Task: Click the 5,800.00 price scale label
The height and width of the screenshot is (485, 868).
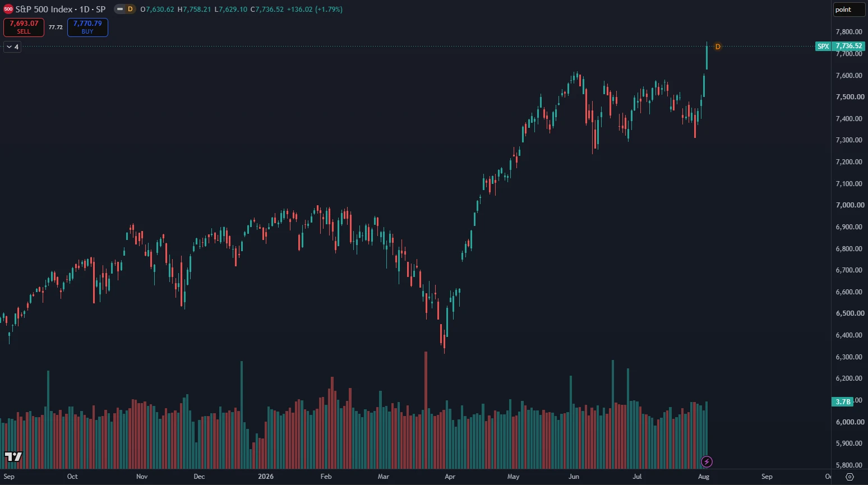Action: pyautogui.click(x=849, y=465)
